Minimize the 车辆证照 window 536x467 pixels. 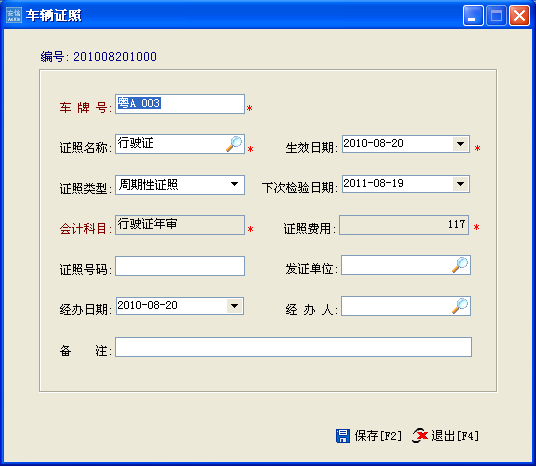(473, 15)
